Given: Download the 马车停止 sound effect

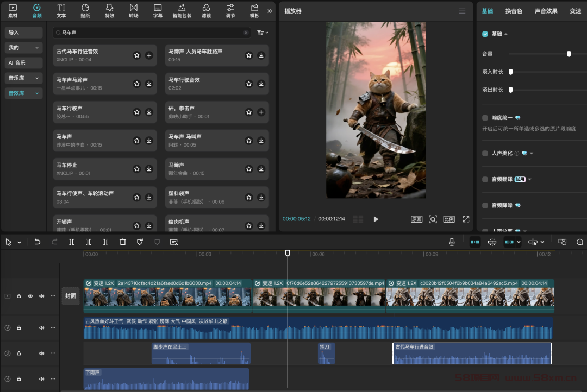Looking at the screenshot, I should coord(149,169).
